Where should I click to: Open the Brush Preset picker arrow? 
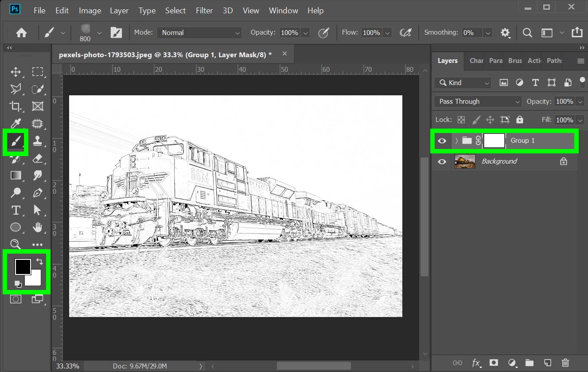coord(99,32)
